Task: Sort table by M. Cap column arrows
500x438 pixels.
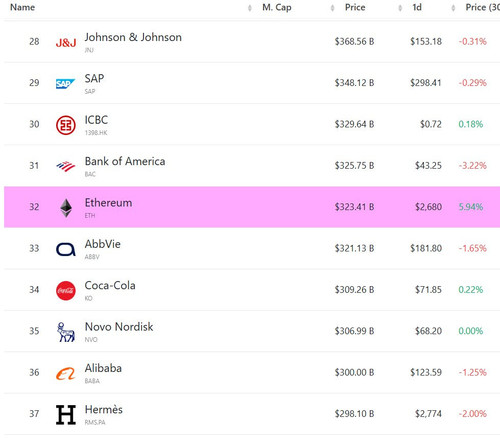Action: coord(250,8)
